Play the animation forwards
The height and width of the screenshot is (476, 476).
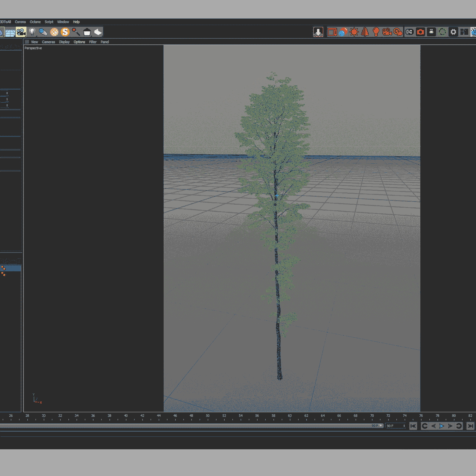[x=442, y=426]
